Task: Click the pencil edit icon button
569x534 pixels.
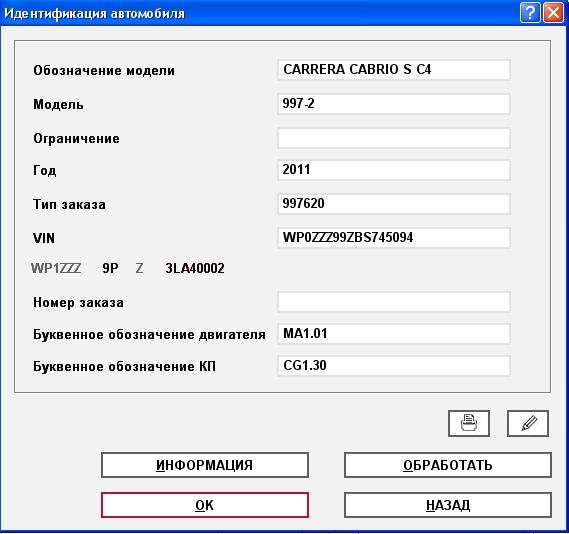Action: (x=528, y=423)
